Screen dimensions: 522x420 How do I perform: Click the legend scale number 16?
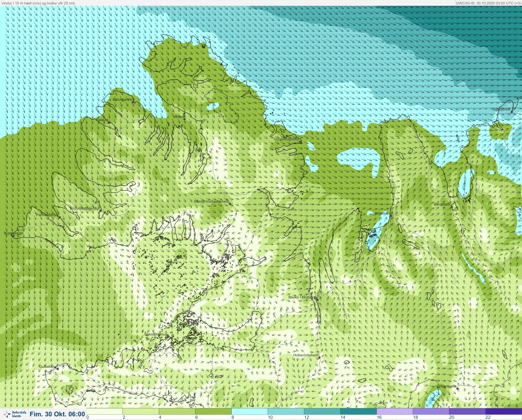[x=379, y=417]
